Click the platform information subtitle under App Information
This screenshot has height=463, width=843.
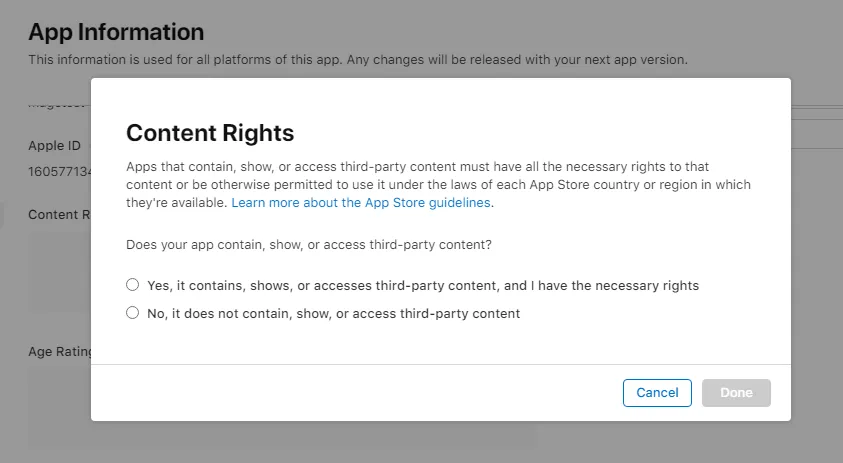pyautogui.click(x=358, y=60)
